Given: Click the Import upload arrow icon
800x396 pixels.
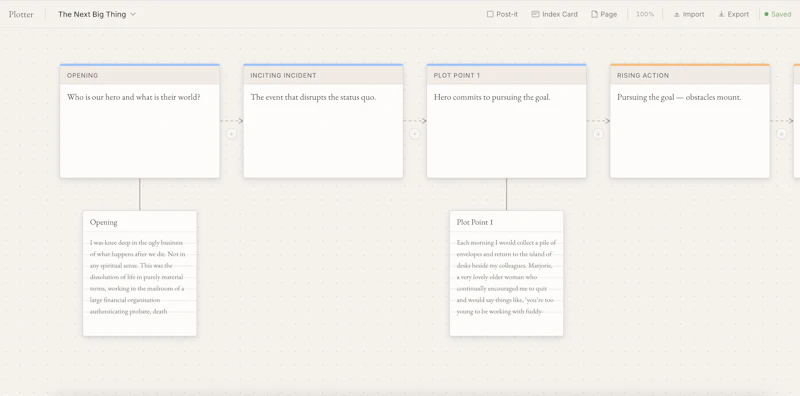Looking at the screenshot, I should [x=677, y=14].
